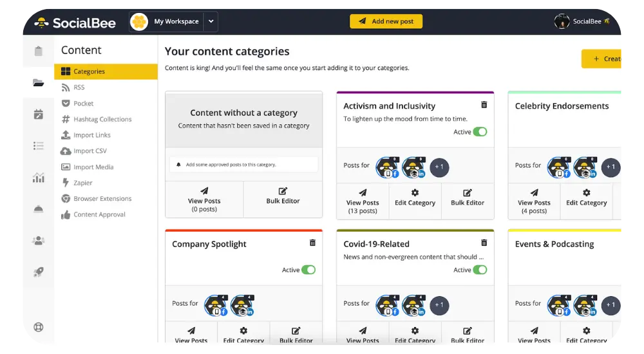Expand the My Workspace dropdown arrow
This screenshot has width=644, height=354.
[x=211, y=21]
